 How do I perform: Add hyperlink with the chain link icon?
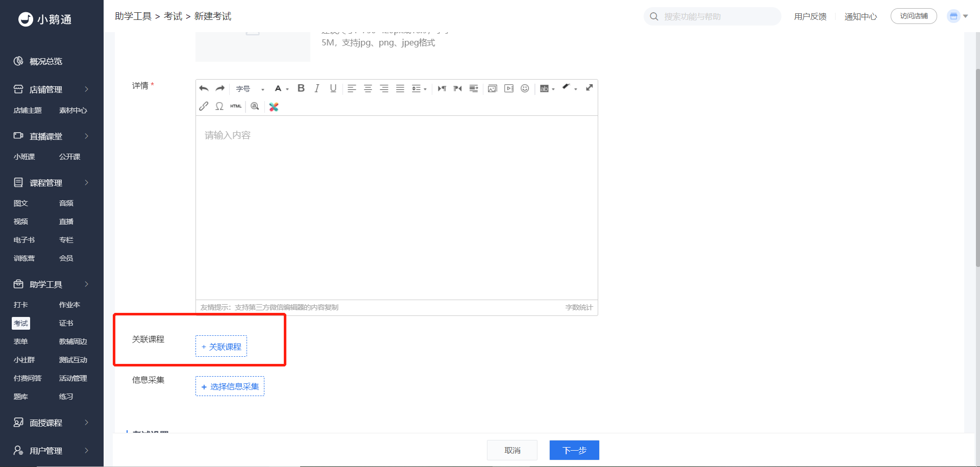point(204,106)
